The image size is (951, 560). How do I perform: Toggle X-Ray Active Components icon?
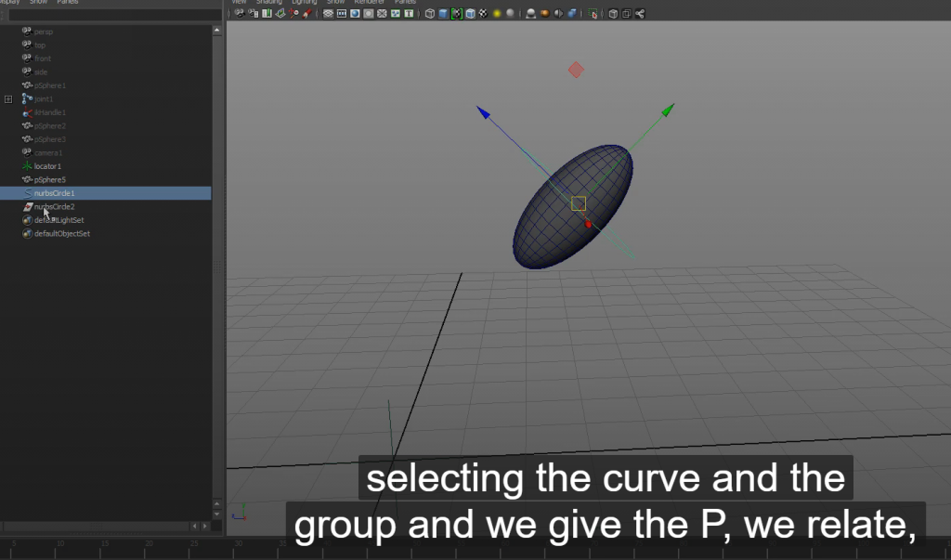coord(627,13)
